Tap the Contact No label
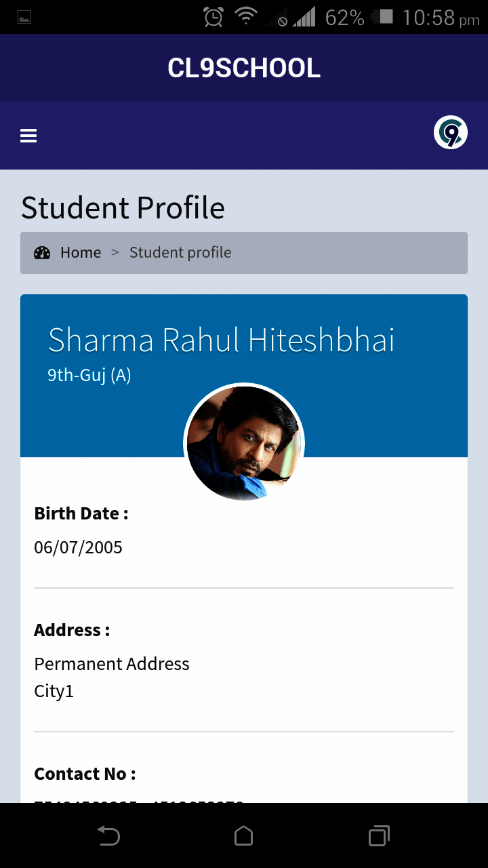 pos(85,774)
